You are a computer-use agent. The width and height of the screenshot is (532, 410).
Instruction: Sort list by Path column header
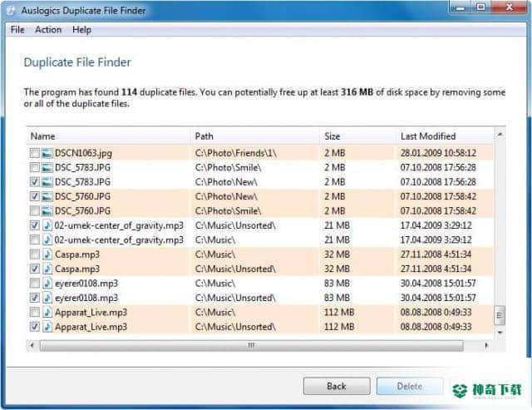[x=255, y=136]
